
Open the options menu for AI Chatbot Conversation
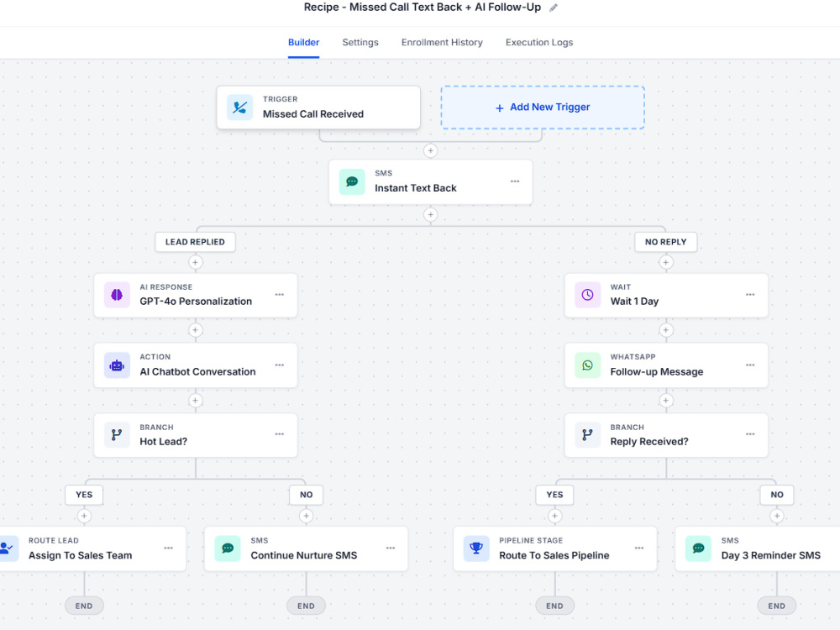[x=280, y=365]
